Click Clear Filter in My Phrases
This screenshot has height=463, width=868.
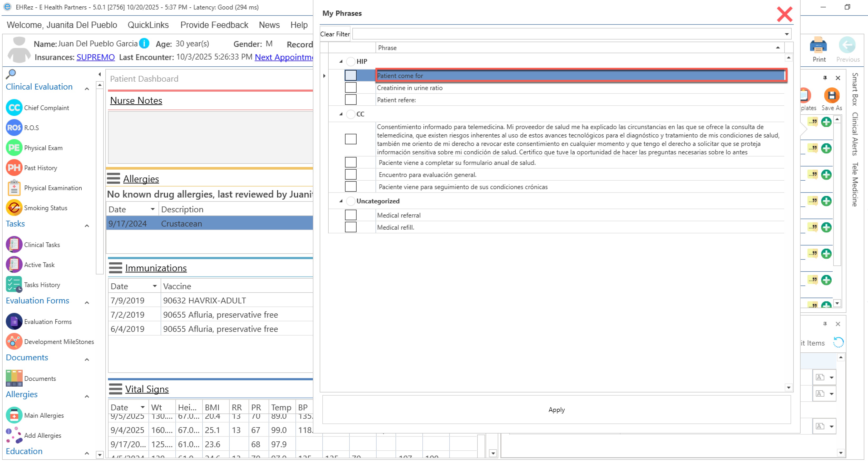click(335, 34)
